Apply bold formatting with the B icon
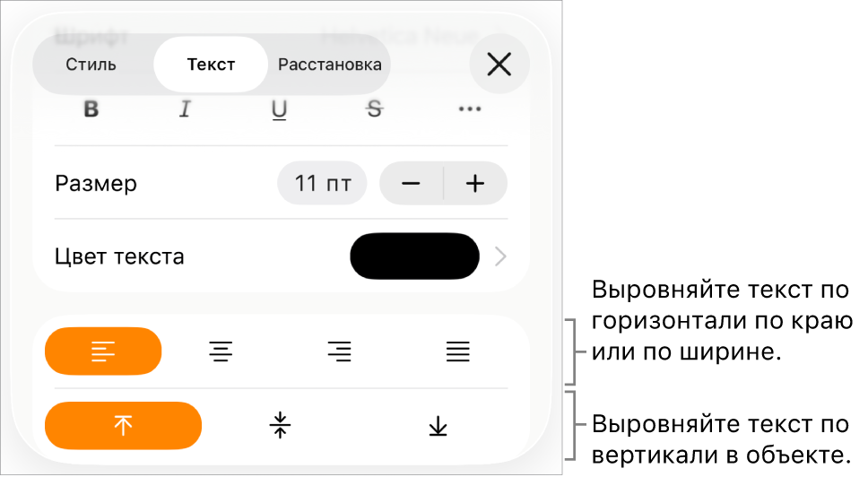Screen dimensions: 868x477 click(x=91, y=109)
